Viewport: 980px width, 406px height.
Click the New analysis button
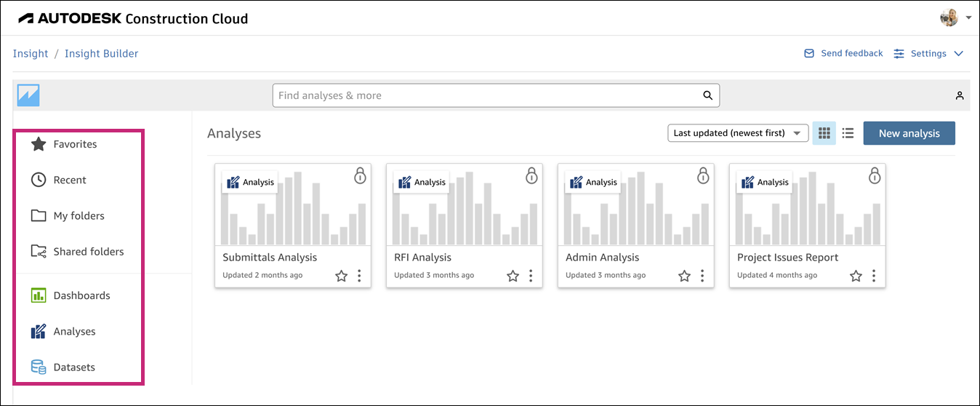pos(909,133)
